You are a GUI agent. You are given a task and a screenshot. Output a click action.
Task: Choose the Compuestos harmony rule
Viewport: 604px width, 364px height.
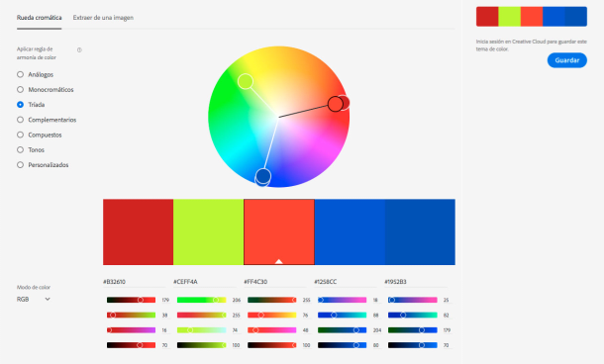coord(40,135)
